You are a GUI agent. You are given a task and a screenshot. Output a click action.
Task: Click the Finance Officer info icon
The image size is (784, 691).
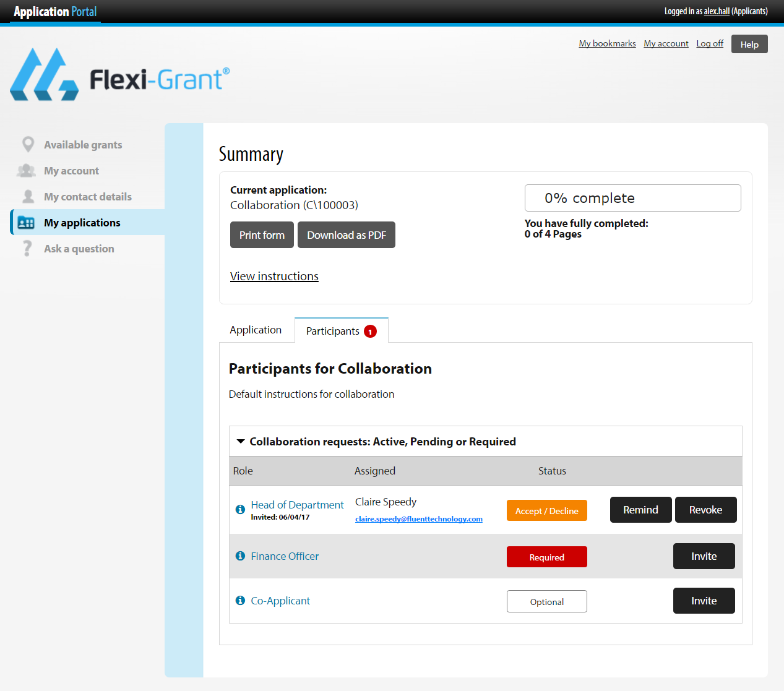[240, 556]
